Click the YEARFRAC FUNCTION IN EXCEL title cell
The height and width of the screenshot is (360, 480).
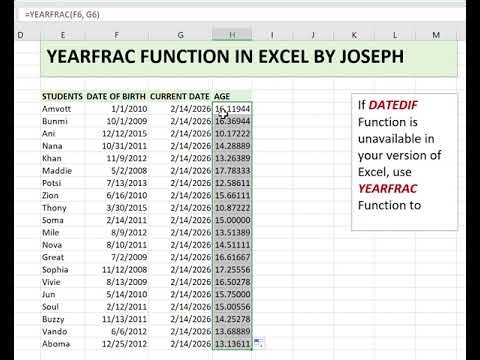click(x=249, y=59)
